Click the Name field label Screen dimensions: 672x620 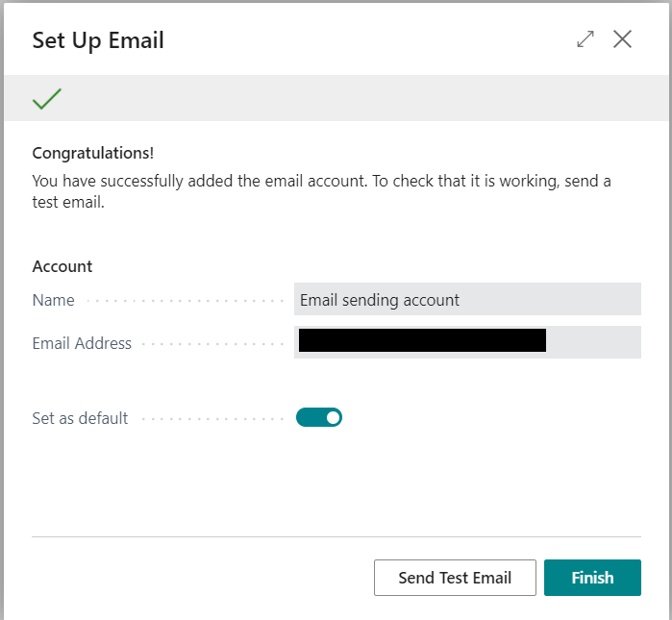point(54,300)
